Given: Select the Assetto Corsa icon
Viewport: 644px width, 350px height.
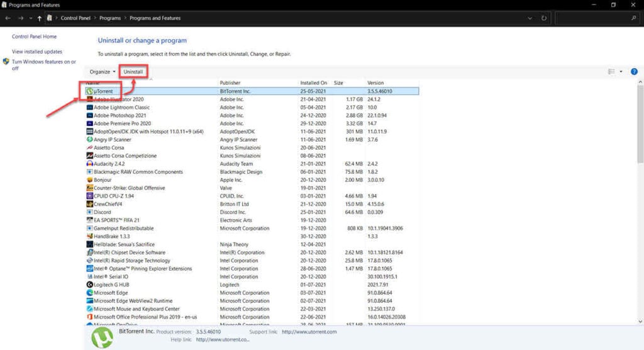Looking at the screenshot, I should click(x=89, y=148).
